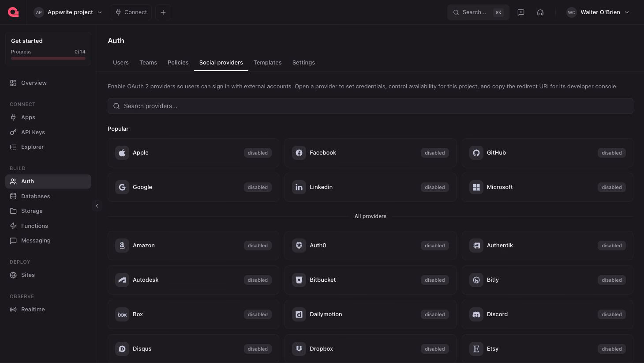Open Messaging in sidebar
Viewport: 644px width, 363px height.
(x=49, y=241)
